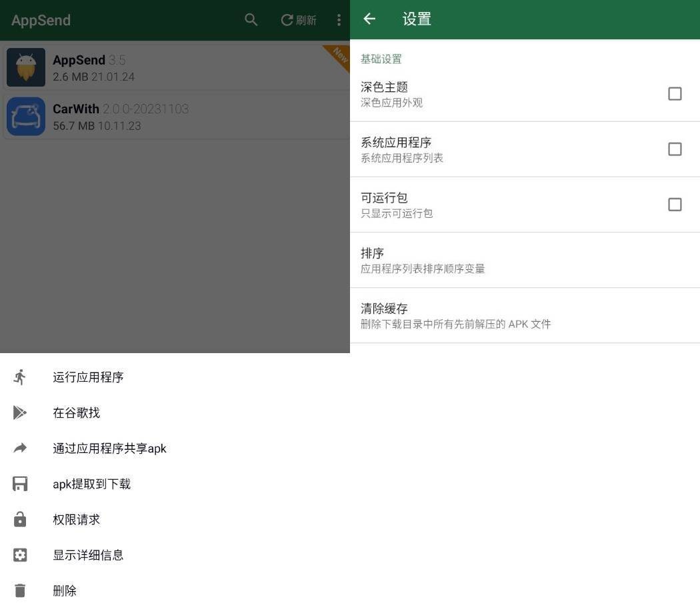Enable the dark theme (深色主题) checkbox
This screenshot has width=700, height=613.
pyautogui.click(x=675, y=94)
